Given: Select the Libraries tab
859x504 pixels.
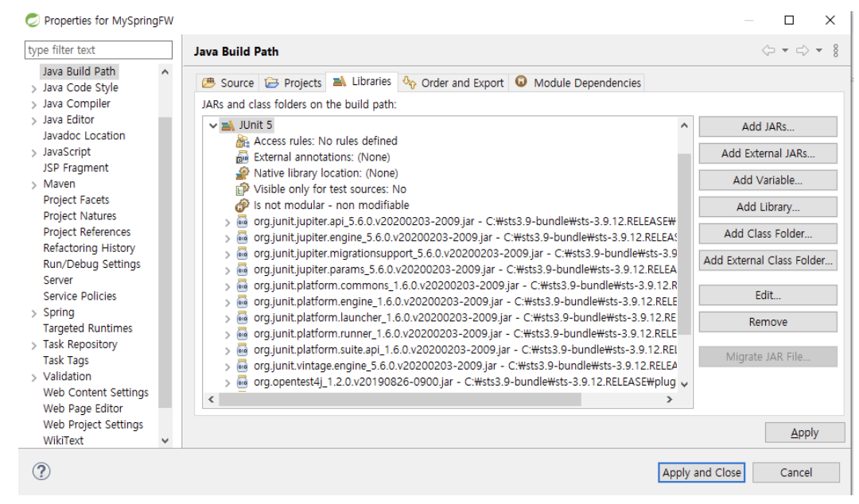Looking at the screenshot, I should [362, 82].
